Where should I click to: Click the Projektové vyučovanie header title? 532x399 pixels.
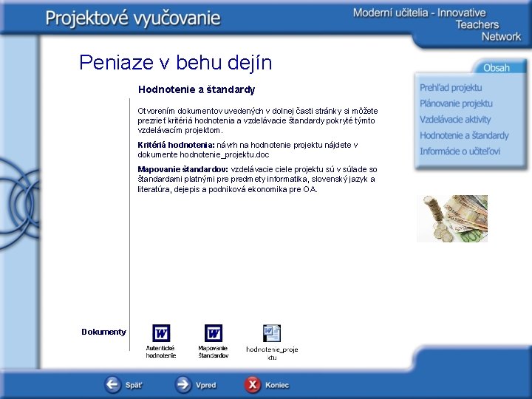133,18
